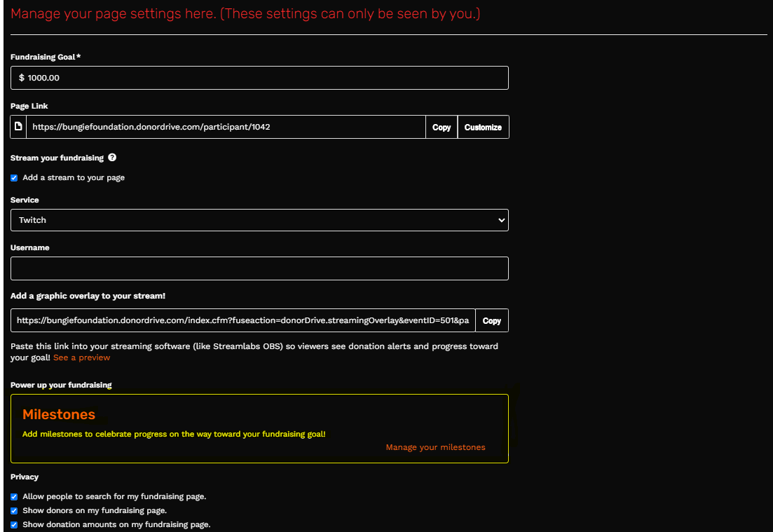
Task: Click the 'Power up your fundraising' label
Action: pyautogui.click(x=61, y=385)
